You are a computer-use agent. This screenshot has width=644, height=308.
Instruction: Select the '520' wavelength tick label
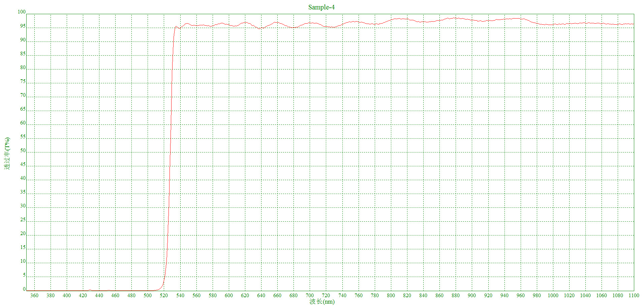[x=164, y=296]
